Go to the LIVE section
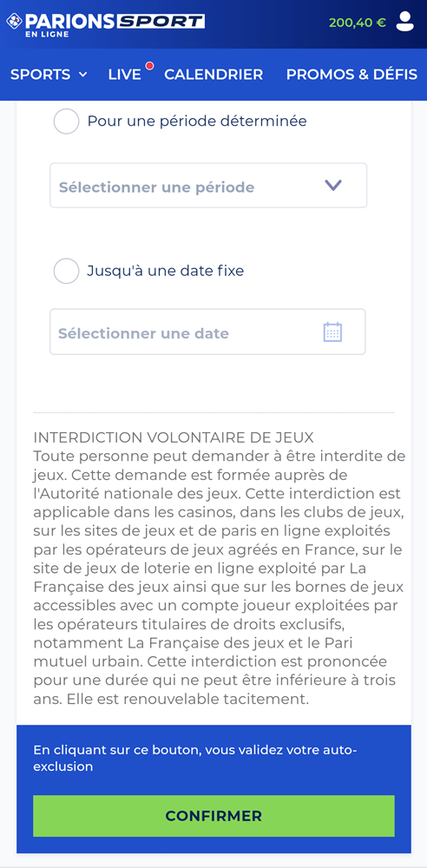This screenshot has width=427, height=868. 125,74
